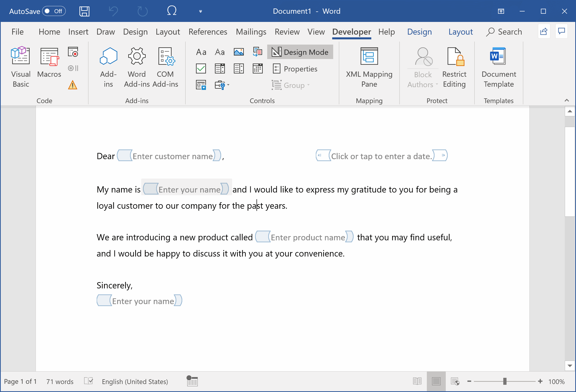This screenshot has height=392, width=576.
Task: Drag the zoom level slider
Action: 505,381
